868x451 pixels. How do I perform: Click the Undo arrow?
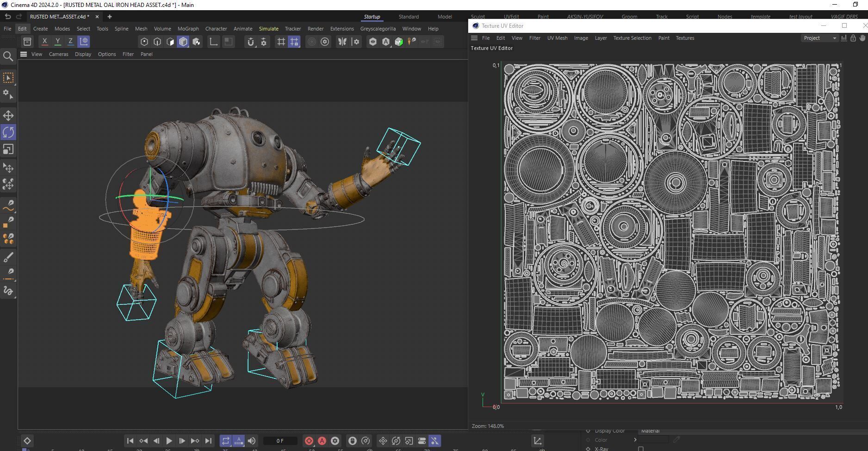pyautogui.click(x=7, y=17)
